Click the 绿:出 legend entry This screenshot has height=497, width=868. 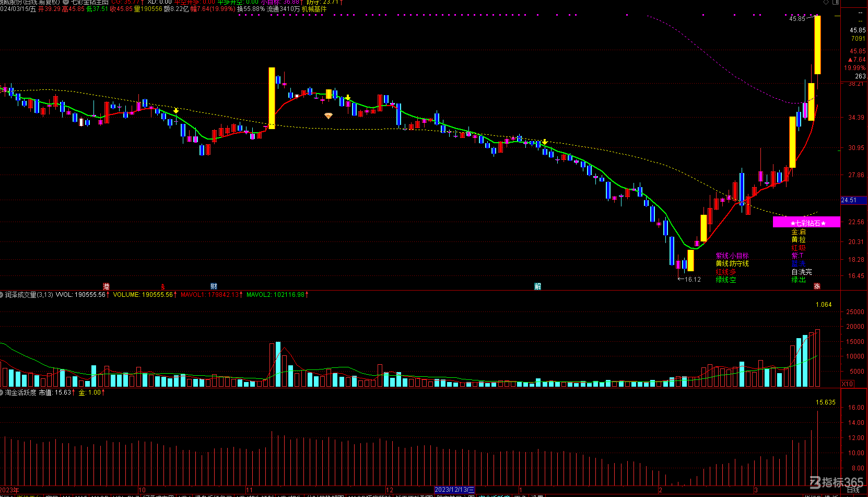(x=799, y=280)
